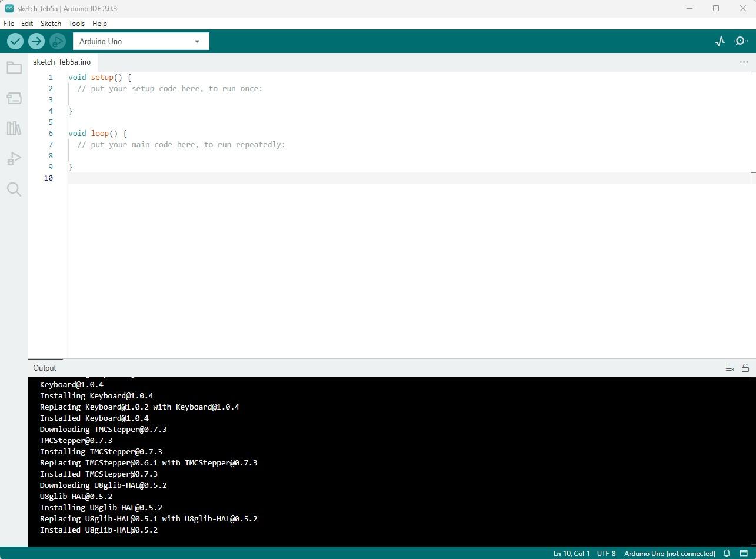Screen dimensions: 756x559
Task: Open the Arduino Uno board selector dropdown
Action: [141, 41]
